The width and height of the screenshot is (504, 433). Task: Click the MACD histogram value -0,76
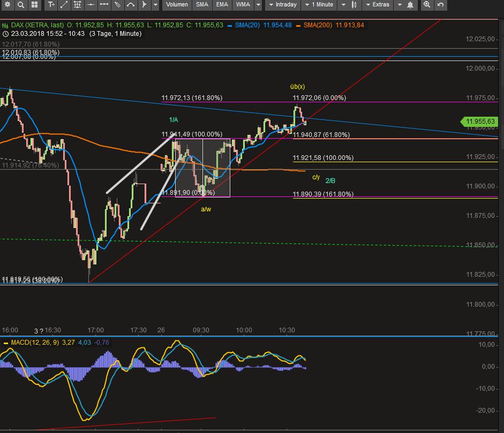click(102, 343)
